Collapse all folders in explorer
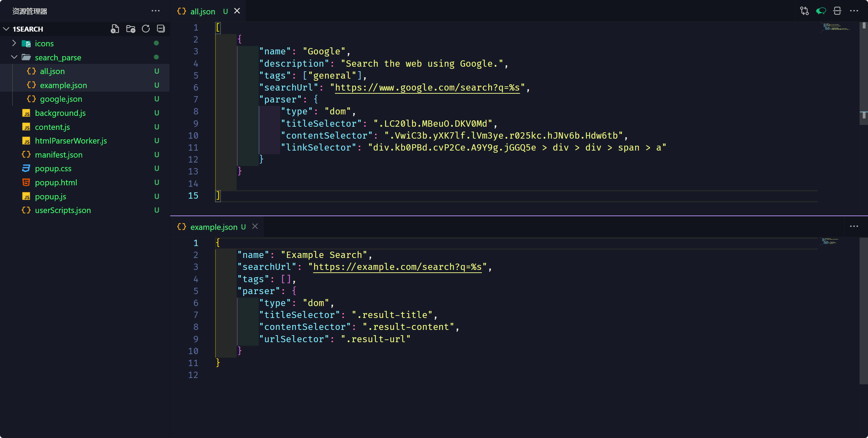Screen dimensions: 868x438 [x=161, y=29]
